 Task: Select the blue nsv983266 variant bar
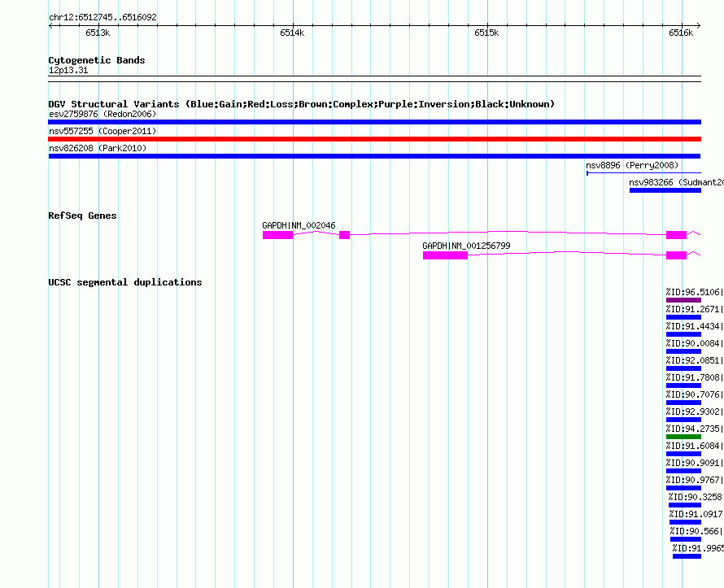pos(665,190)
